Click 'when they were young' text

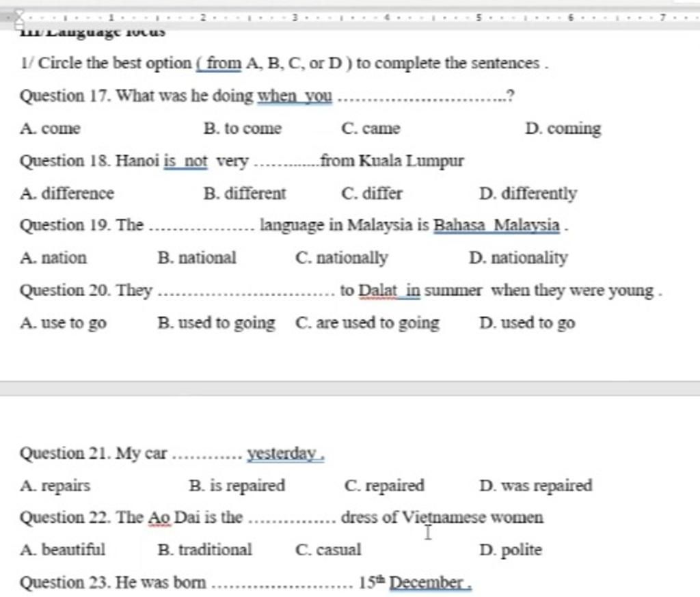pos(572,291)
